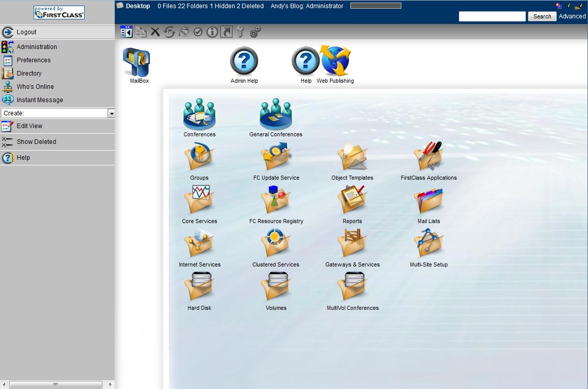This screenshot has height=389, width=588.
Task: Open the Multi-Site Setup folder
Action: pos(429,245)
